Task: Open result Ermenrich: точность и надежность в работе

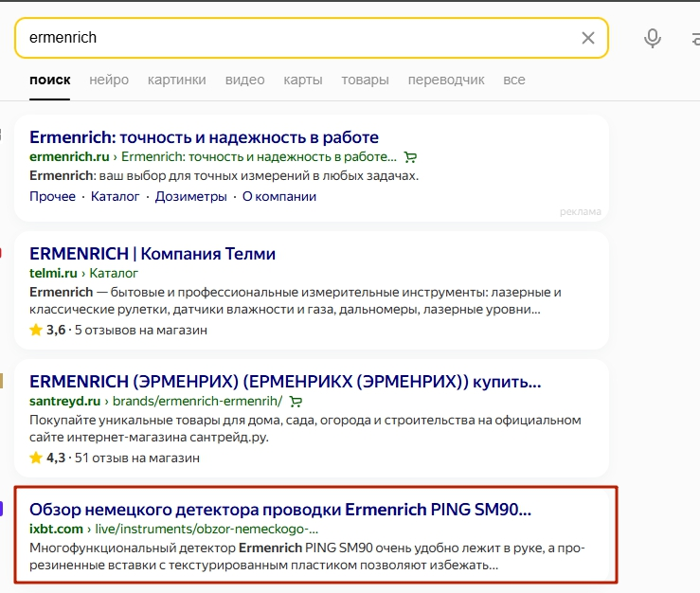Action: [204, 137]
